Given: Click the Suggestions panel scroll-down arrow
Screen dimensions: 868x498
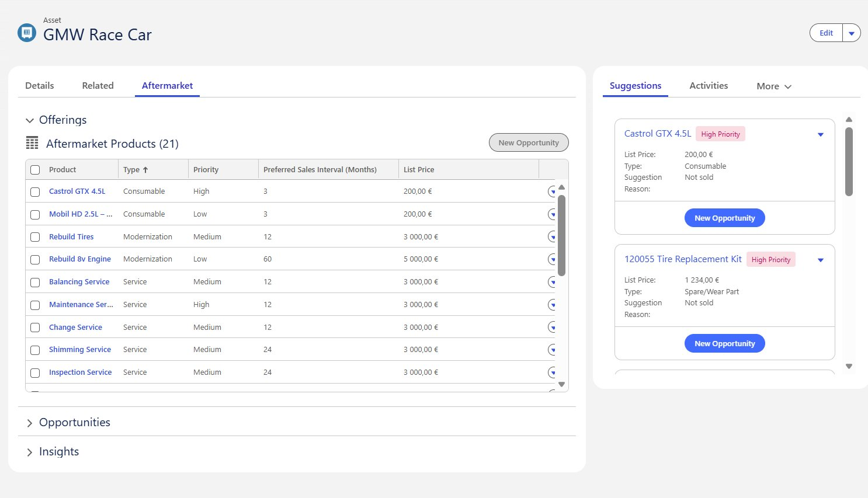Looking at the screenshot, I should pyautogui.click(x=849, y=367).
